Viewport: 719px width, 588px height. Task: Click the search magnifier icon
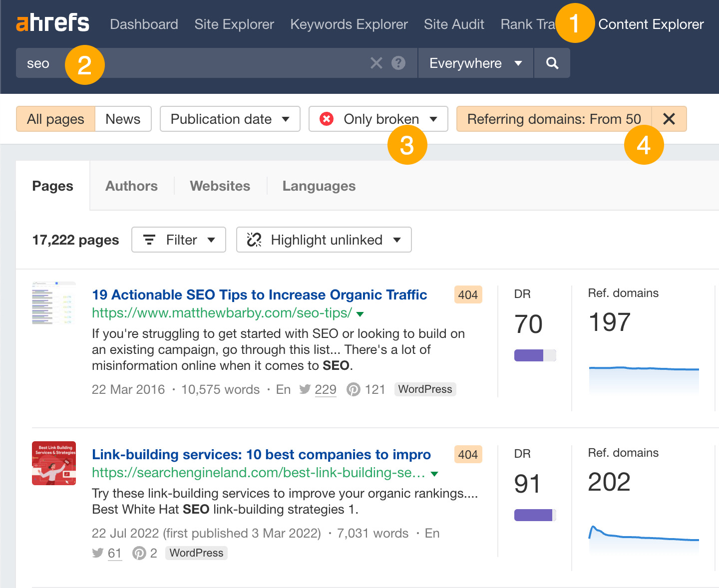552,63
